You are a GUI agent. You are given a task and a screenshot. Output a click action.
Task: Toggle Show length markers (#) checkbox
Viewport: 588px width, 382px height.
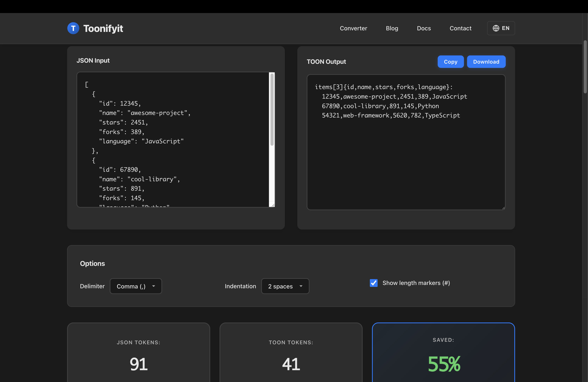coord(374,283)
